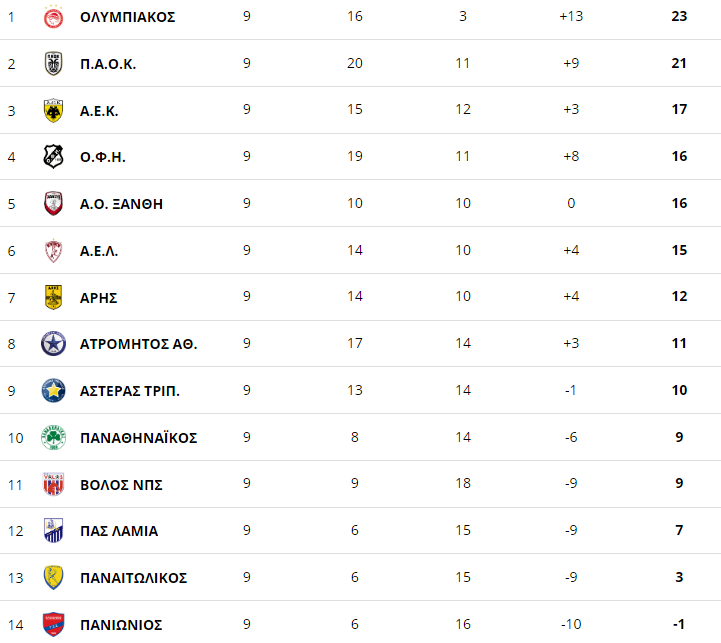Open the ΟΛΥΜΠΙΑΚΟΣ team name link
721x643 pixels.
[x=128, y=17]
